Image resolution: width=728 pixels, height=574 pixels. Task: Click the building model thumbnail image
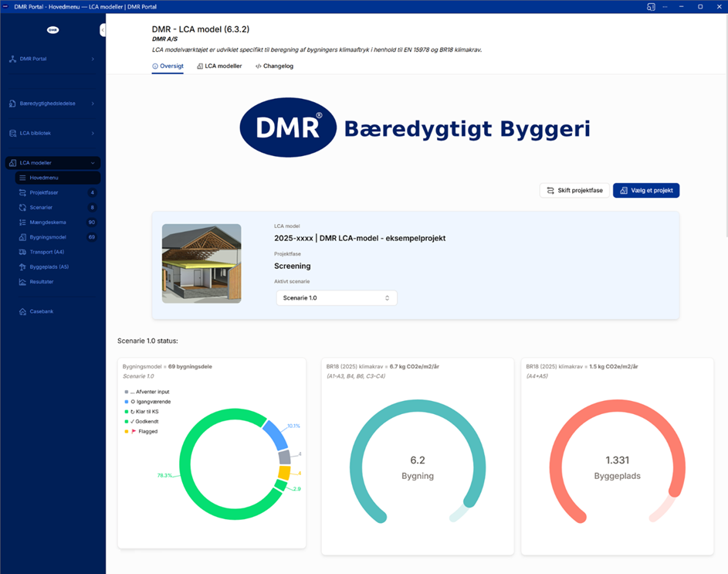(201, 263)
